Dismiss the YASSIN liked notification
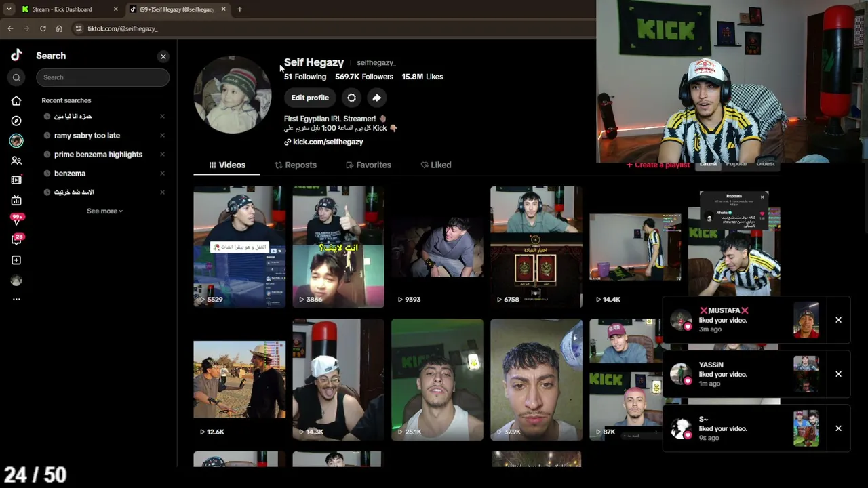The height and width of the screenshot is (488, 868). [838, 374]
